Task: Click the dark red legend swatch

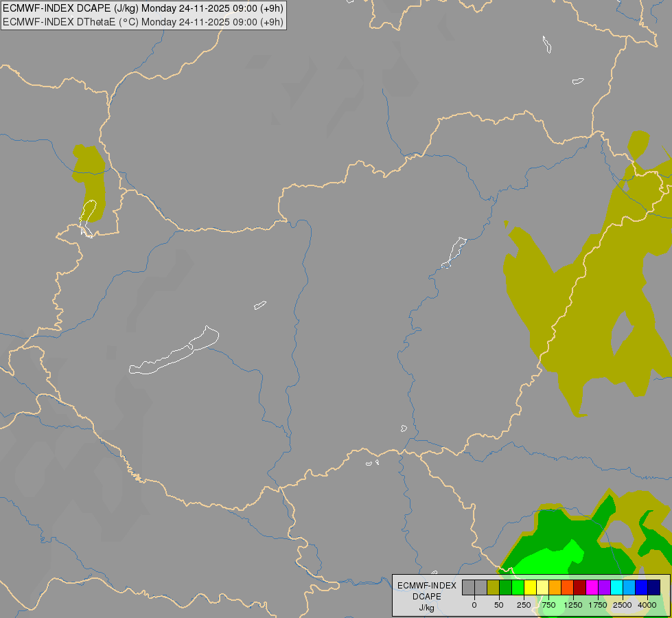Action: (x=579, y=587)
